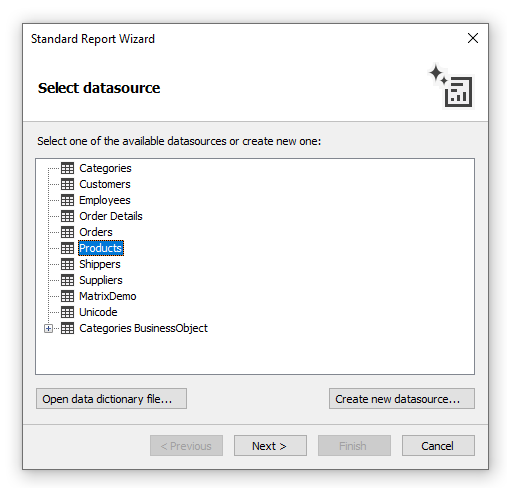Select the Suppliers datasource
Screen dimensions: 507x488
coord(101,280)
